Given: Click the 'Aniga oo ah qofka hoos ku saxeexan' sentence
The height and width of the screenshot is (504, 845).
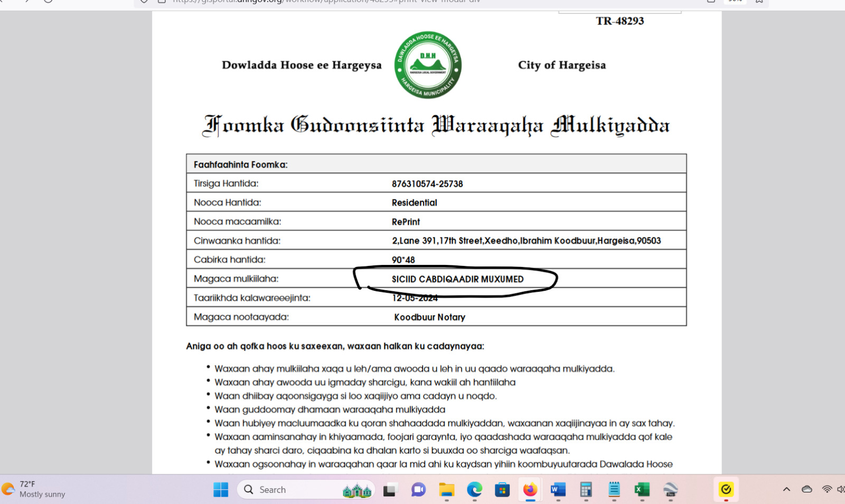Looking at the screenshot, I should (335, 346).
